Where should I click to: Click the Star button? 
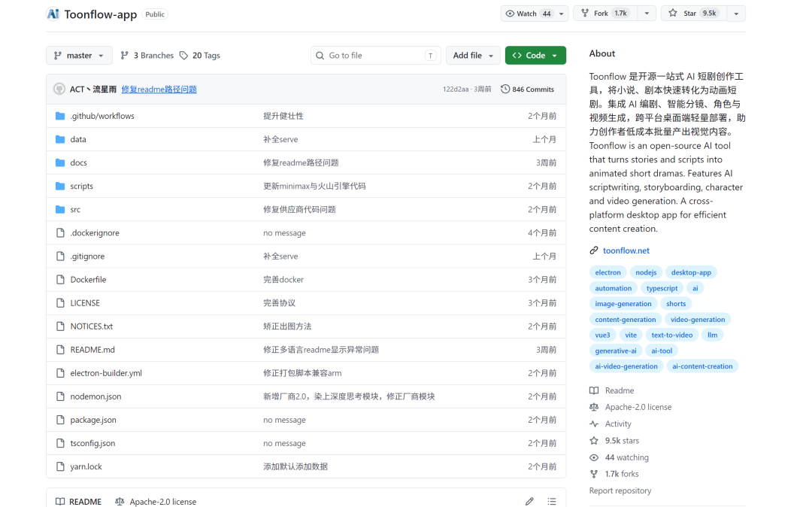(694, 14)
